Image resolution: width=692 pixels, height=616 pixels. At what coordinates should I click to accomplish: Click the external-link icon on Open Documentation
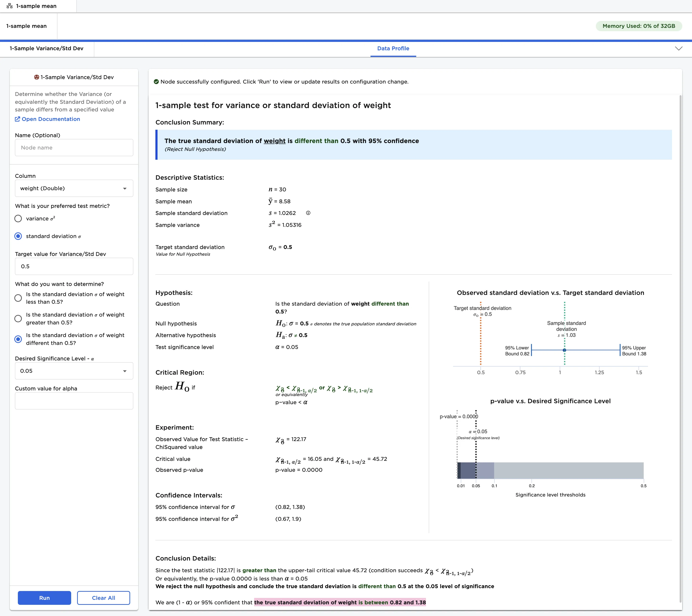click(18, 119)
